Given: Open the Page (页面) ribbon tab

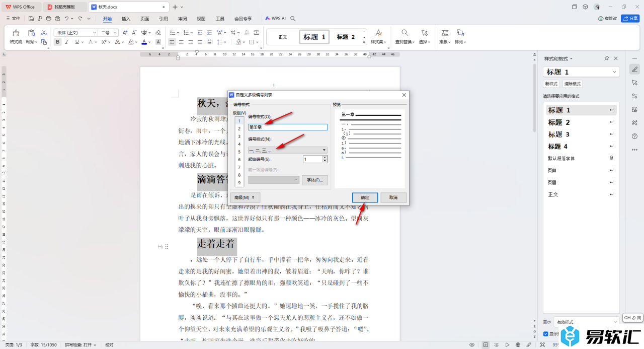Looking at the screenshot, I should click(x=145, y=19).
